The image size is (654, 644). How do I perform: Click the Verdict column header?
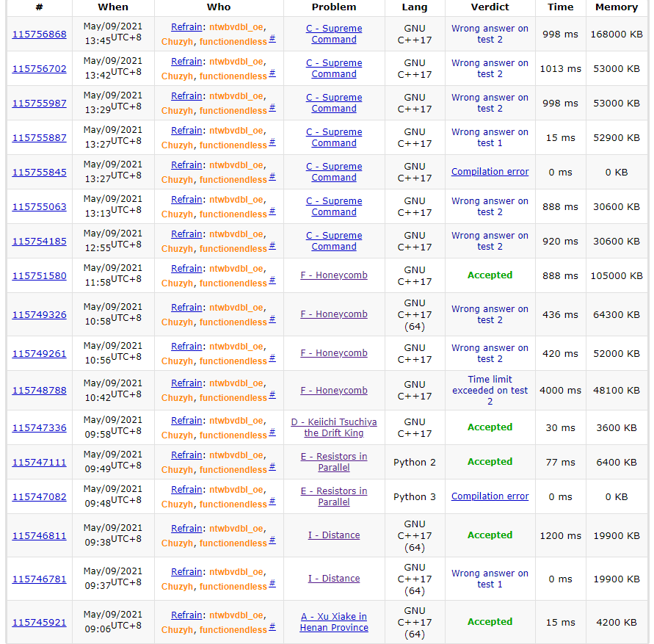click(x=490, y=7)
